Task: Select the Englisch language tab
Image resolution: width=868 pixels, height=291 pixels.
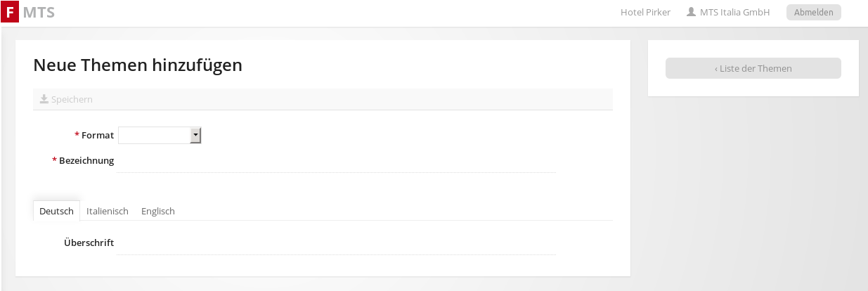Action: [x=158, y=211]
